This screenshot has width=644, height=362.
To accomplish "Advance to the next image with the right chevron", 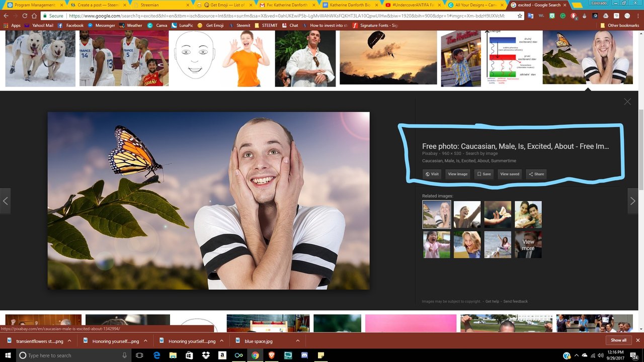I will click(632, 201).
